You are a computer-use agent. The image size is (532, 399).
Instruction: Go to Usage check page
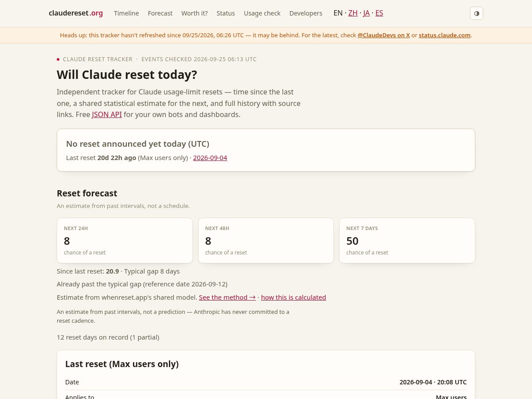[x=262, y=13]
